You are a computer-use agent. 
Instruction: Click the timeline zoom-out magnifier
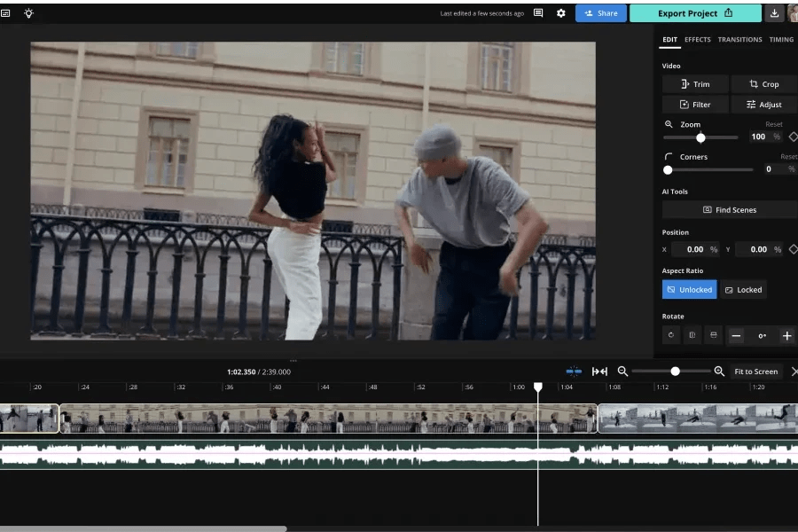(x=622, y=372)
